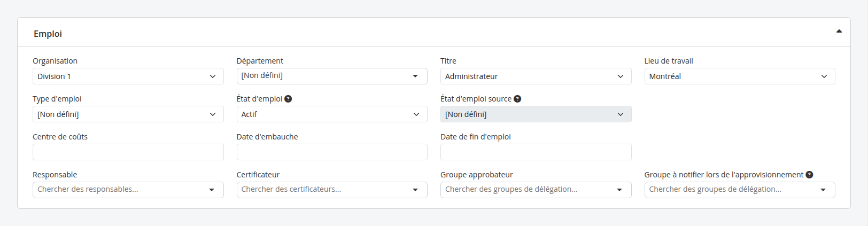Click the Date de fin d'emploi field
The height and width of the screenshot is (226, 868).
(536, 152)
